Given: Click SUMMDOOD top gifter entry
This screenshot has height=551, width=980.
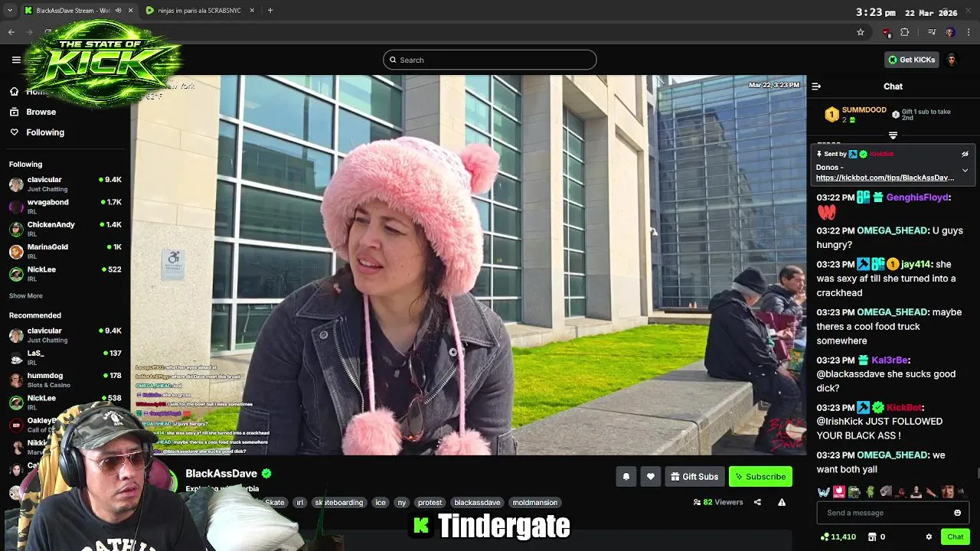Looking at the screenshot, I should pyautogui.click(x=855, y=115).
